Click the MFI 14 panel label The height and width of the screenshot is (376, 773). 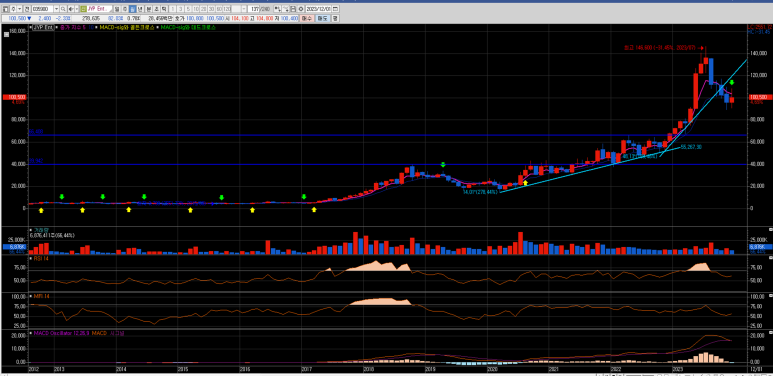[40, 296]
